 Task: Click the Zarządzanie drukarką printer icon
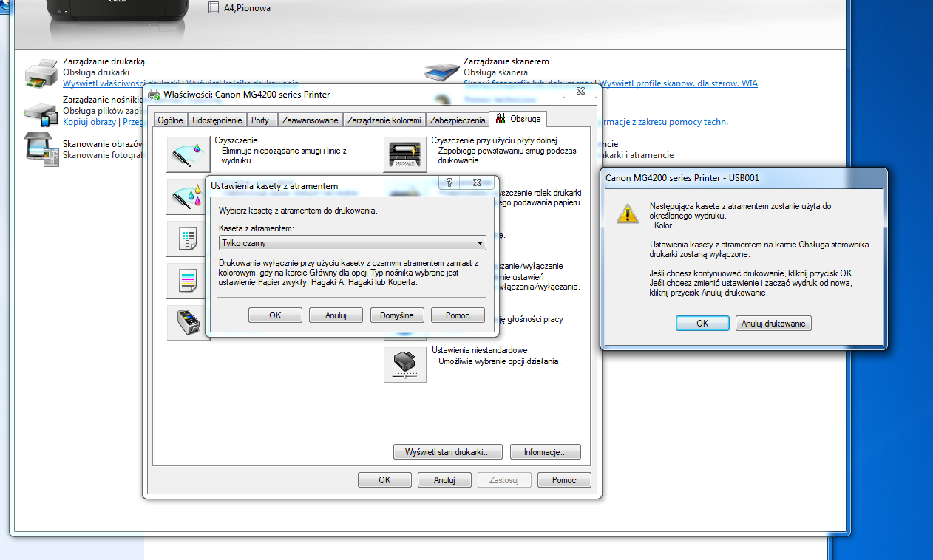(x=41, y=73)
